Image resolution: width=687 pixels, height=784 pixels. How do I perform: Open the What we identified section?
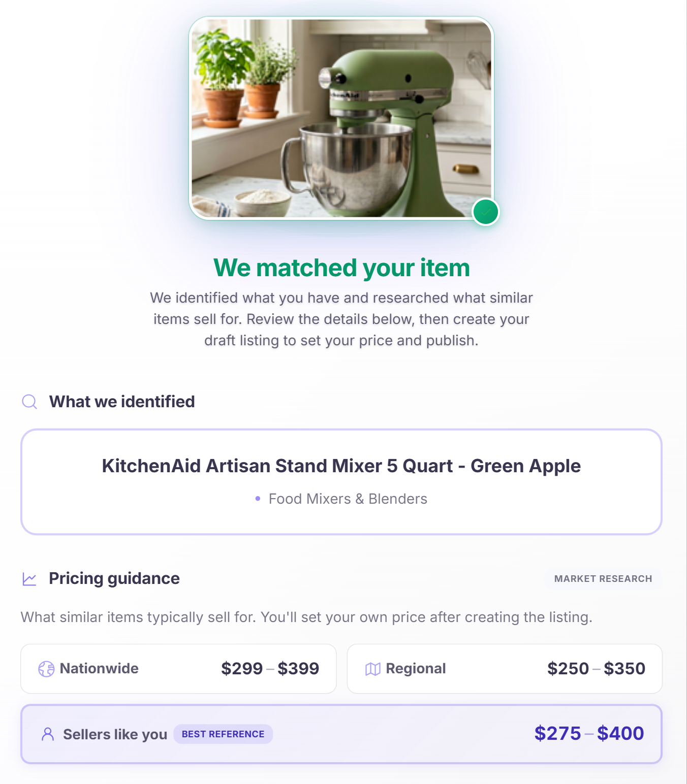pyautogui.click(x=121, y=401)
